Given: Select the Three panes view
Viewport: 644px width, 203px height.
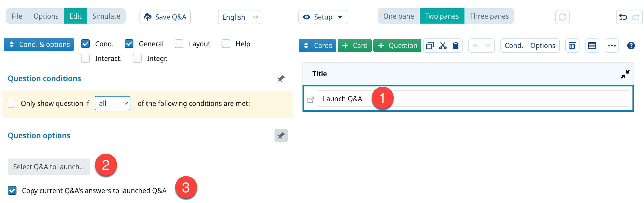Looking at the screenshot, I should (x=489, y=16).
